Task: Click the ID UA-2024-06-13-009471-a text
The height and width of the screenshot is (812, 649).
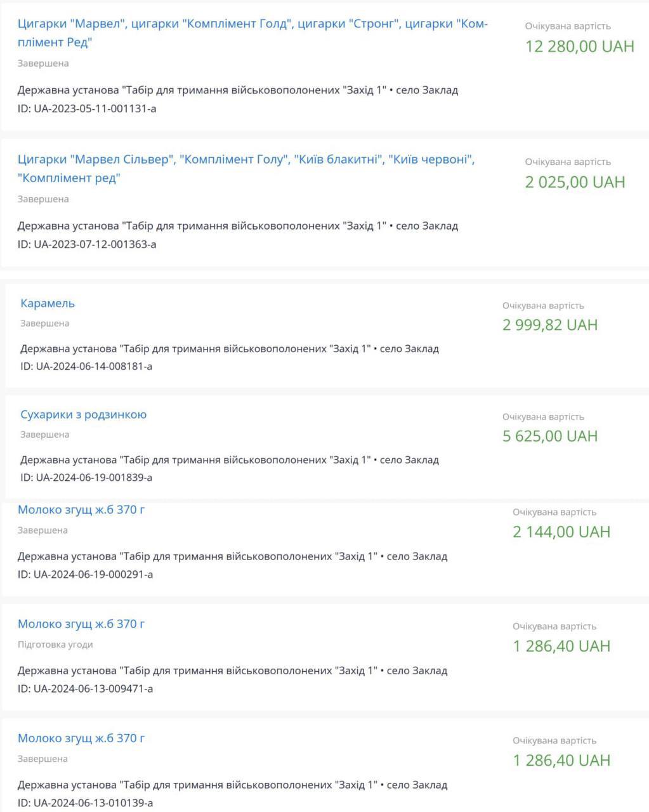Action: (85, 689)
